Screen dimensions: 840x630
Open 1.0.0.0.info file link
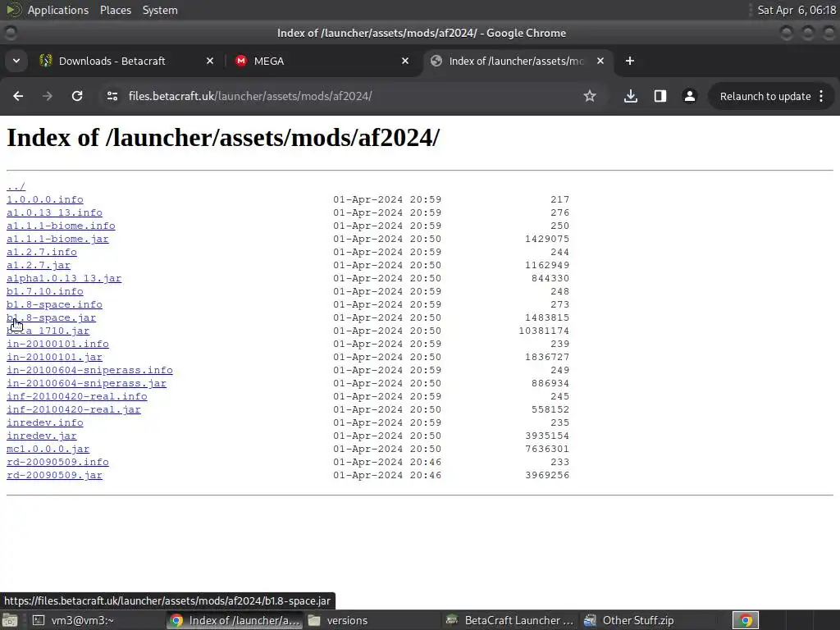tap(45, 199)
